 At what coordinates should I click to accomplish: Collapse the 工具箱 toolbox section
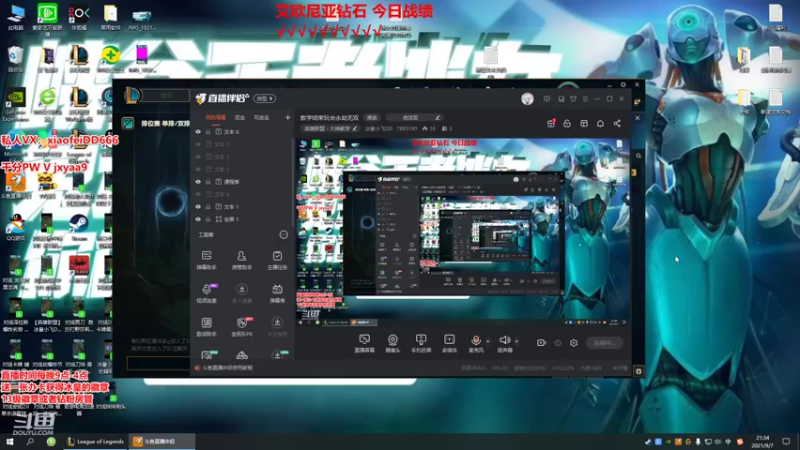point(284,235)
